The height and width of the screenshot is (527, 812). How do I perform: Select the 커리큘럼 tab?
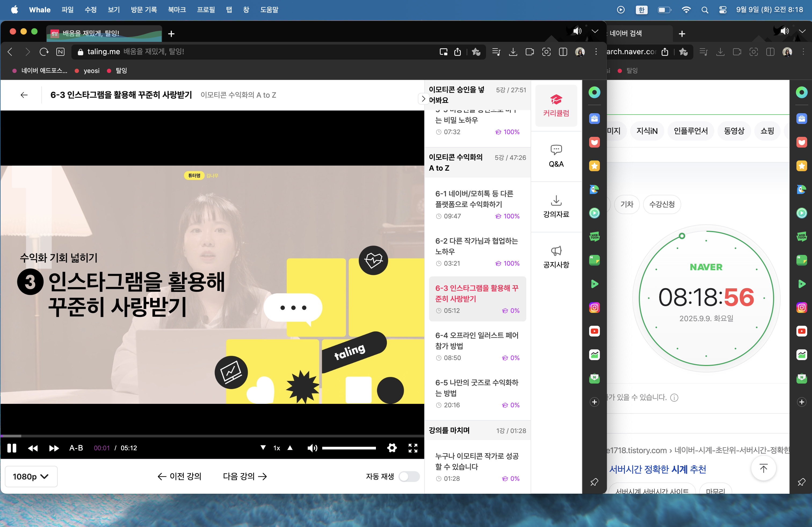pos(556,106)
